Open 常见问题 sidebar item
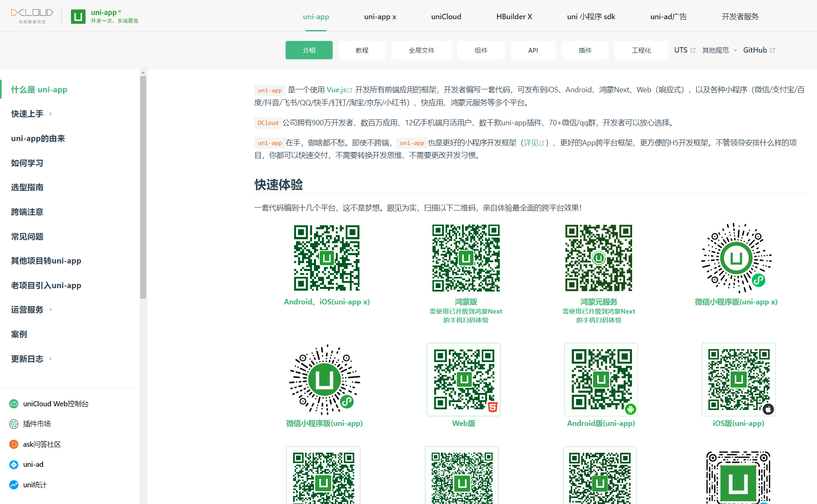This screenshot has height=504, width=817. click(27, 237)
